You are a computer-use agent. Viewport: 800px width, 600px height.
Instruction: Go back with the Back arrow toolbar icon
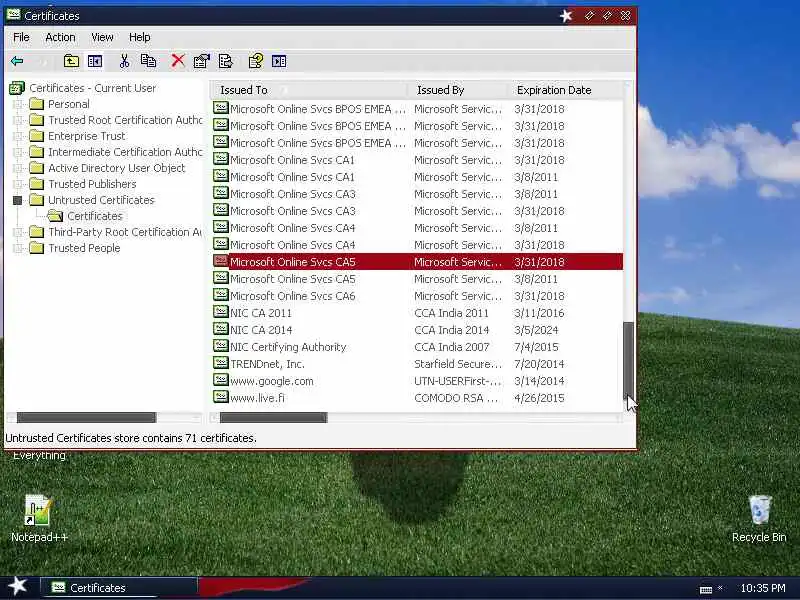[x=17, y=61]
